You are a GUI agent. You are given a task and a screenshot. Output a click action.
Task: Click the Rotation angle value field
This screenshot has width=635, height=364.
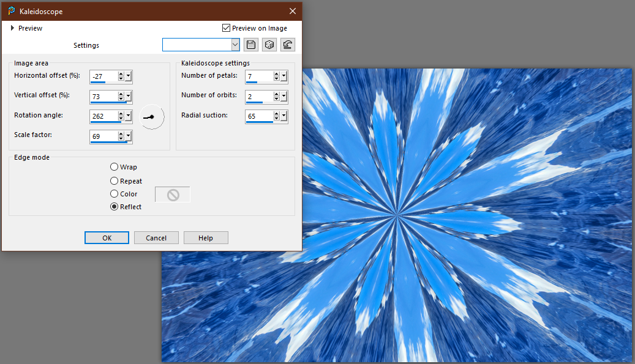coord(104,116)
